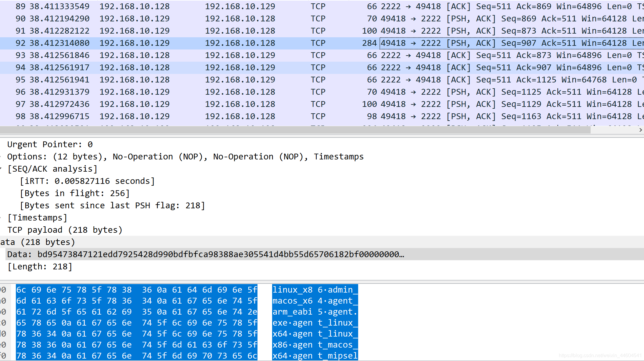Click hex row starting 61 72 6d 5f
Screen dimensions: 644x361
pos(137,312)
